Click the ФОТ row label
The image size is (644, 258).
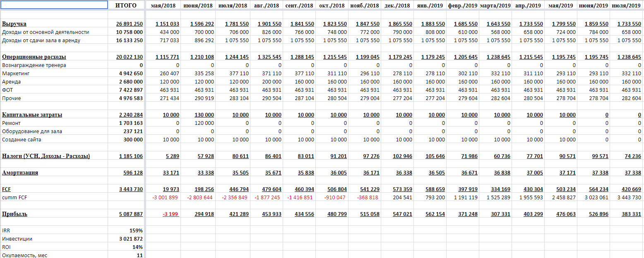(7, 90)
